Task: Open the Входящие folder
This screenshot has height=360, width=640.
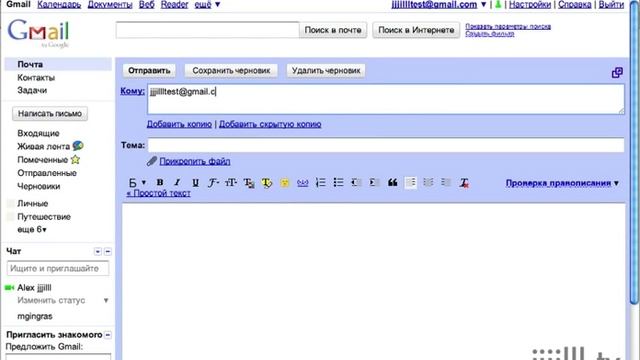Action: click(x=38, y=133)
